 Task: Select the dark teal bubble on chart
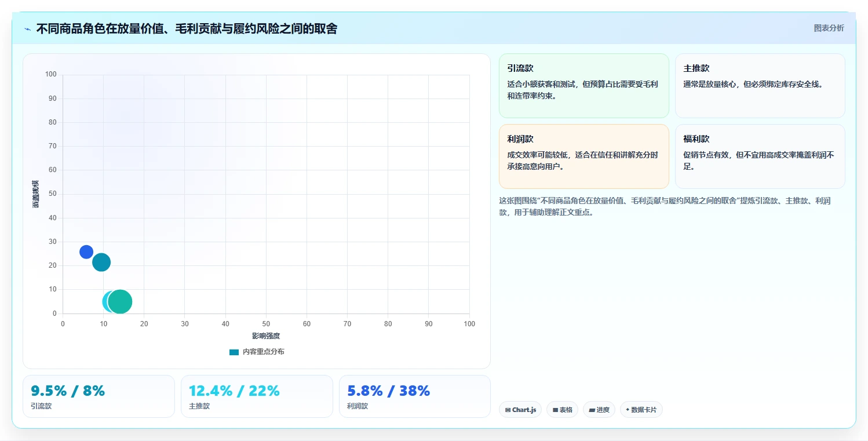click(101, 263)
